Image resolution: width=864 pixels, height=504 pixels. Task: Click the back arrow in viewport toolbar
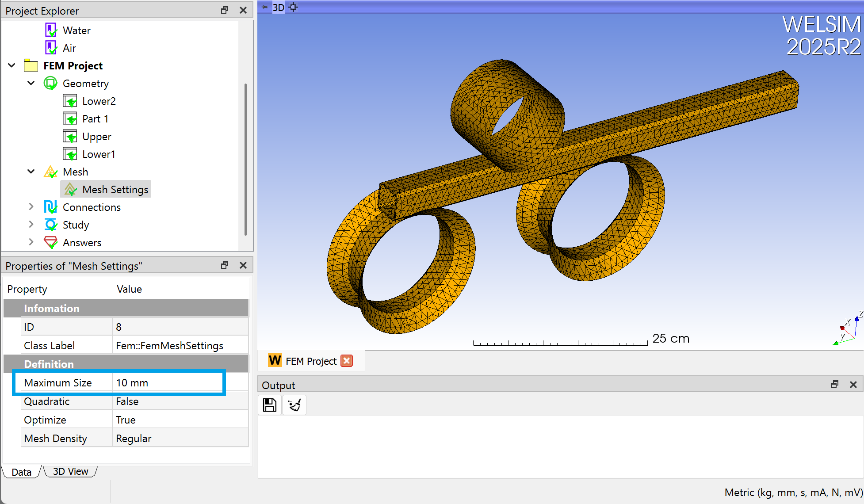[x=264, y=7]
